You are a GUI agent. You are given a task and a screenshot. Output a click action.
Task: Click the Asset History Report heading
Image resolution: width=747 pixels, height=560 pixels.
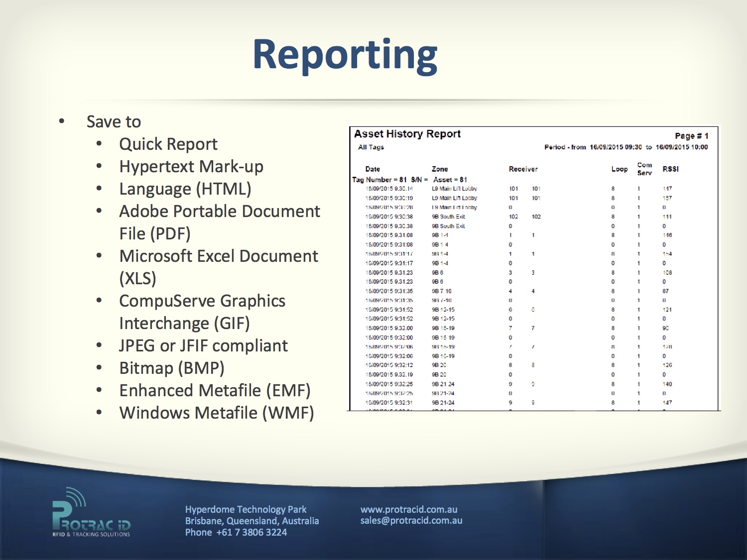[407, 134]
